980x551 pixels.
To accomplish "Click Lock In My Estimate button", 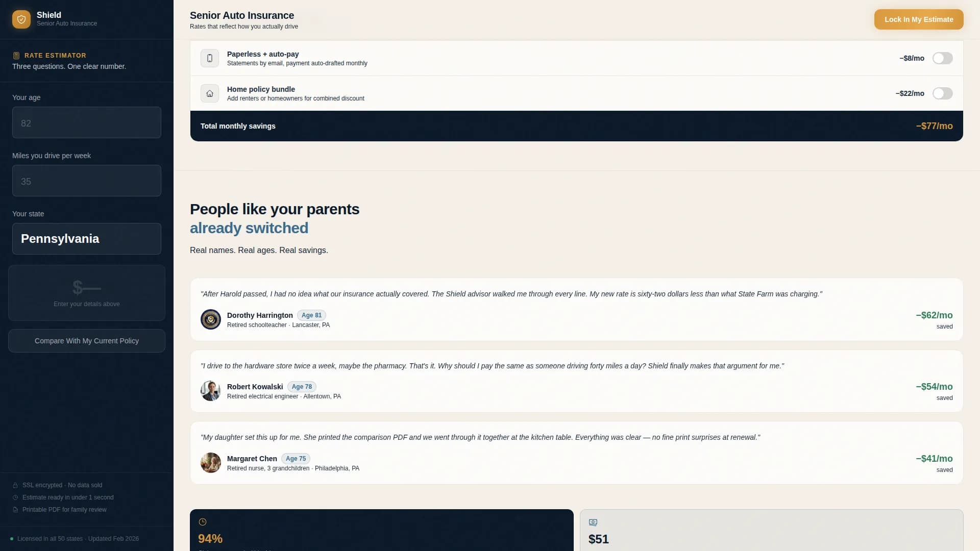I will pos(919,19).
